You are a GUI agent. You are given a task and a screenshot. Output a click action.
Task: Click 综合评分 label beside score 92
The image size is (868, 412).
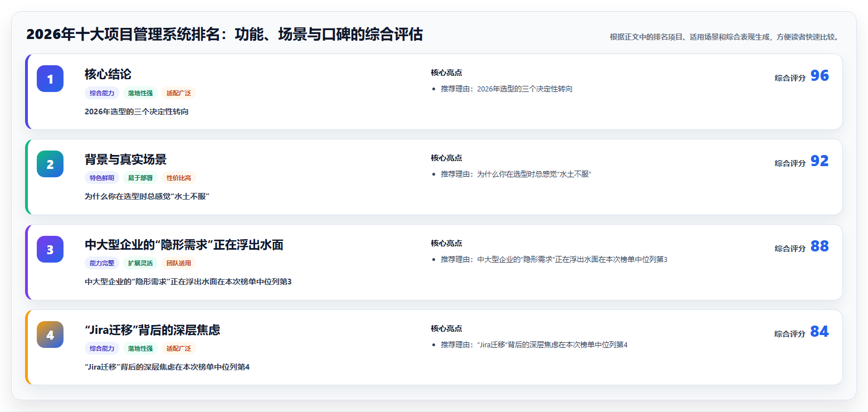tap(790, 163)
